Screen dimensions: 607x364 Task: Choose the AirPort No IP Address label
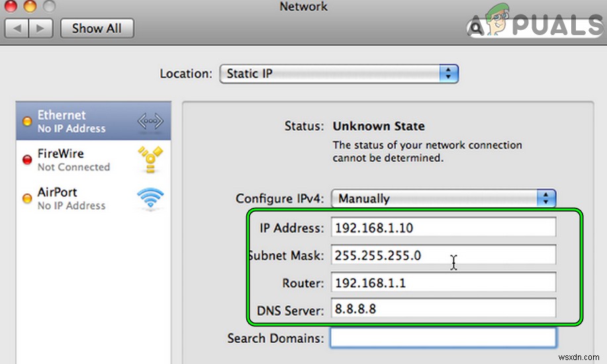(x=71, y=199)
